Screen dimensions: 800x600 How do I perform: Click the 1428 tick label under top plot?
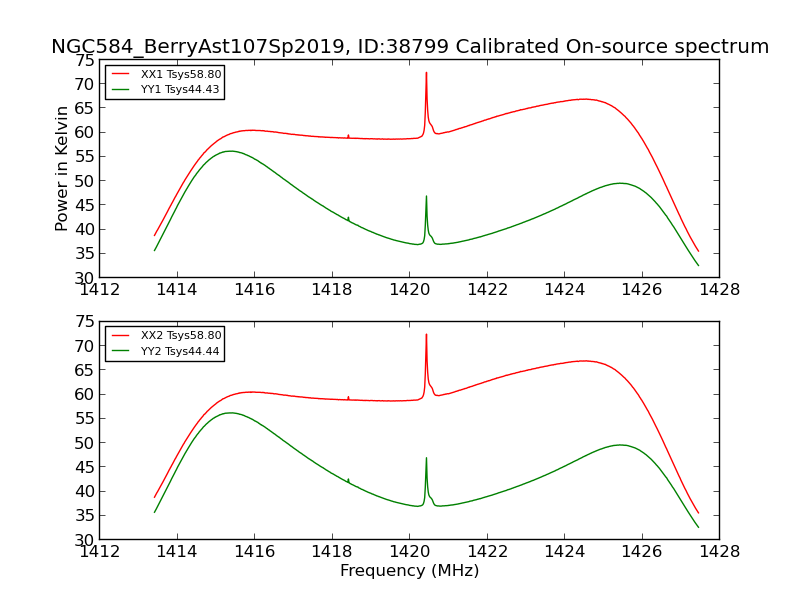(x=719, y=290)
